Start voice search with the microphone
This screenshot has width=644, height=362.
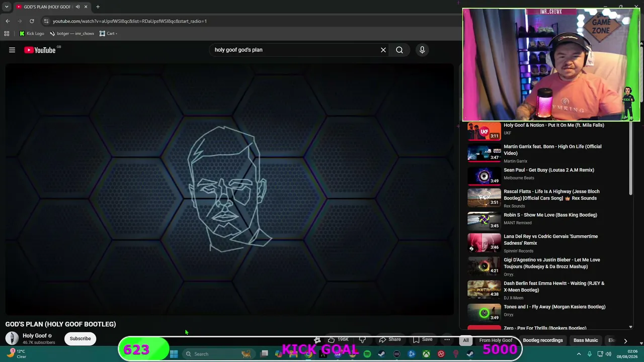point(422,50)
